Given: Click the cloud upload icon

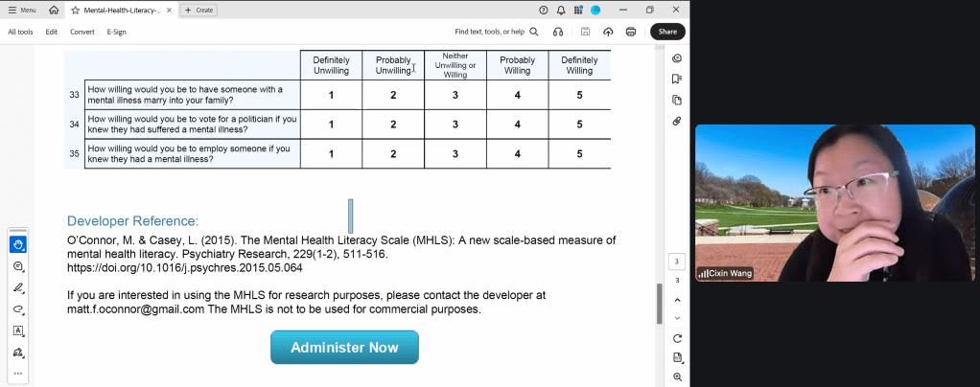Looking at the screenshot, I should (x=608, y=32).
